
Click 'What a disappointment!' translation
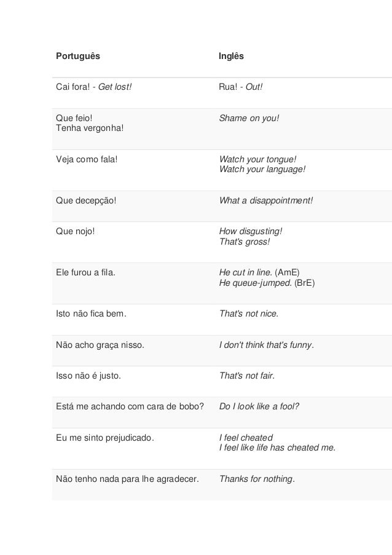pos(266,201)
